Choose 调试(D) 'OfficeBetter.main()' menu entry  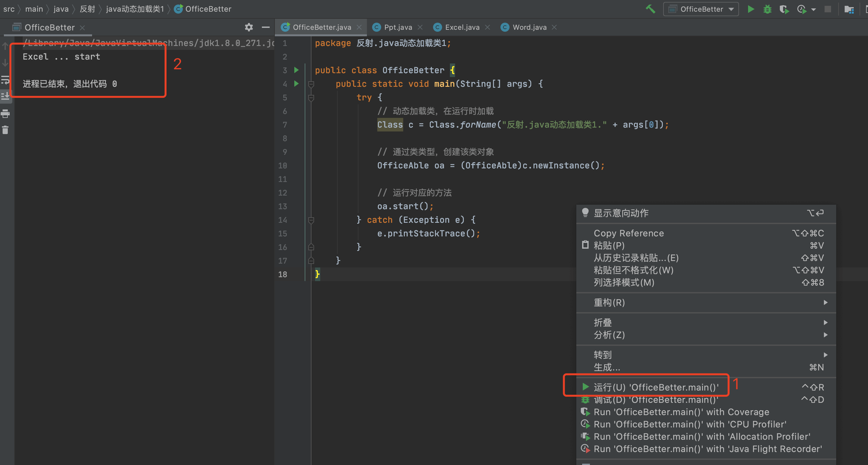click(706, 400)
